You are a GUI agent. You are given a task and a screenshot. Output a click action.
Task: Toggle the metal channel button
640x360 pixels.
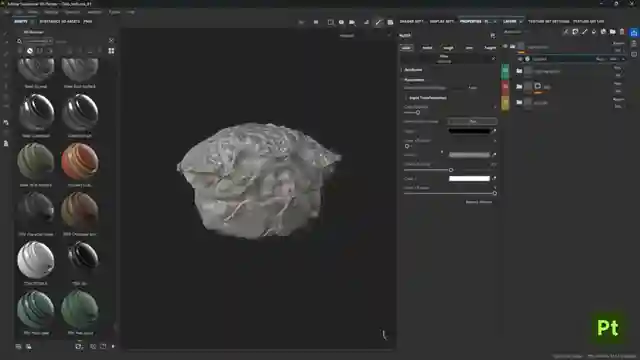point(427,48)
